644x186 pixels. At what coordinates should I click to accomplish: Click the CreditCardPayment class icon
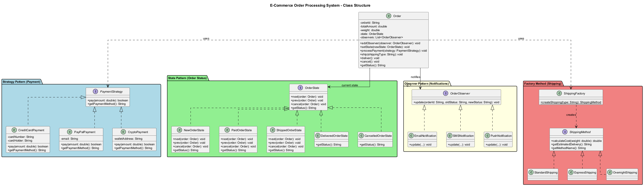14,130
